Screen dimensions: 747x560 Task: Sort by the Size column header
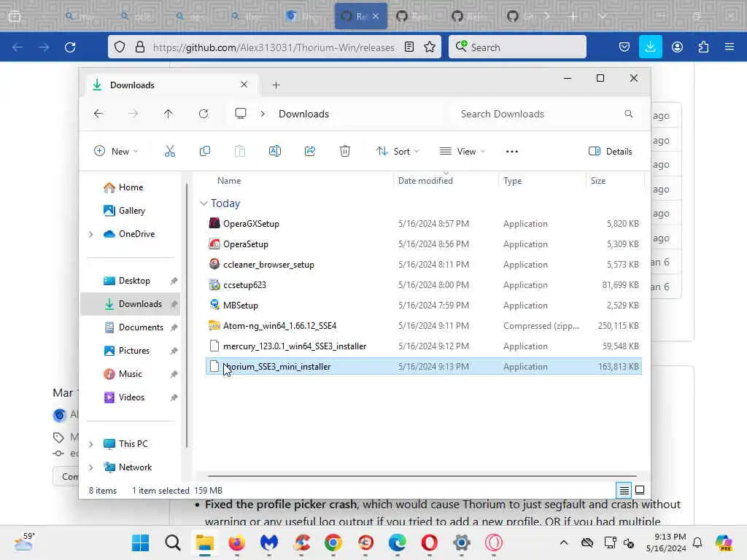click(x=598, y=181)
